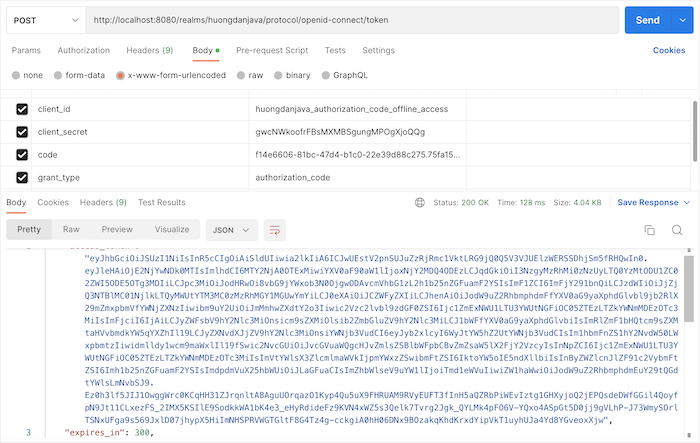700x443 pixels.
Task: Toggle the wrap lines icon
Action: coord(275,230)
